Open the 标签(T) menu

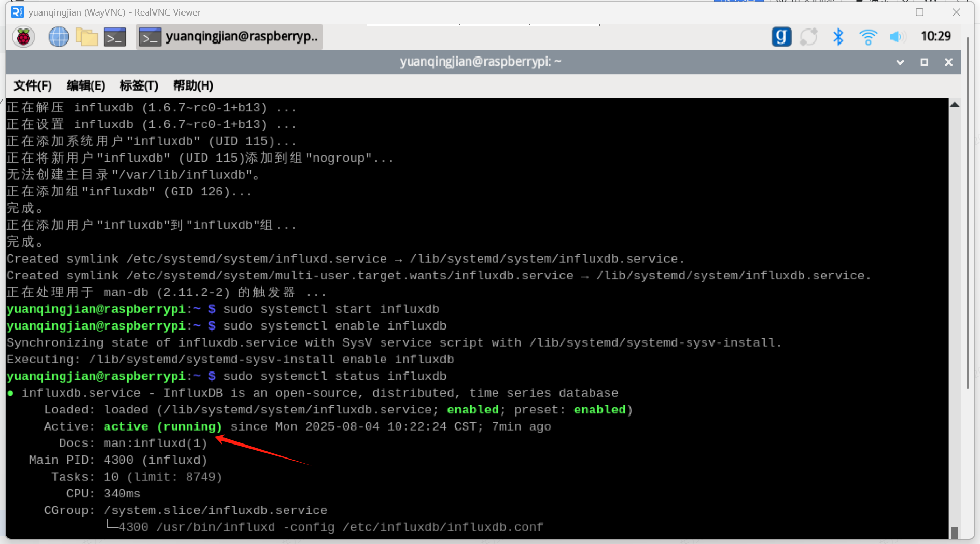tap(138, 85)
